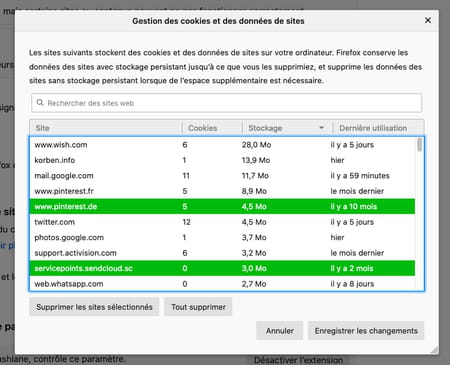Viewport: 450px width, 365px height.
Task: Click Enregistrer les changements
Action: coord(366,331)
